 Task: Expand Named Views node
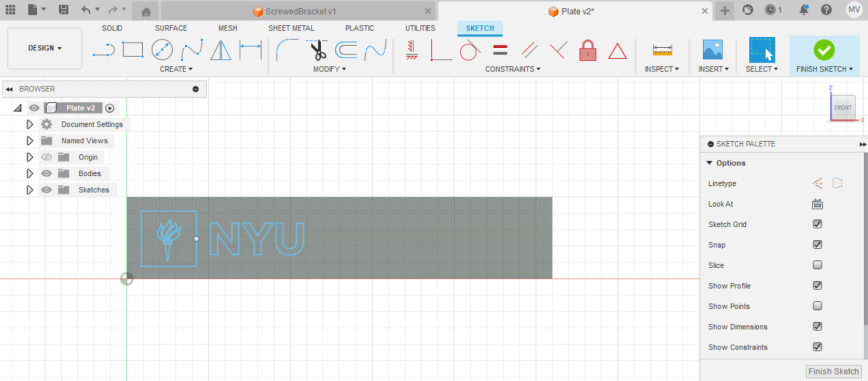point(29,141)
